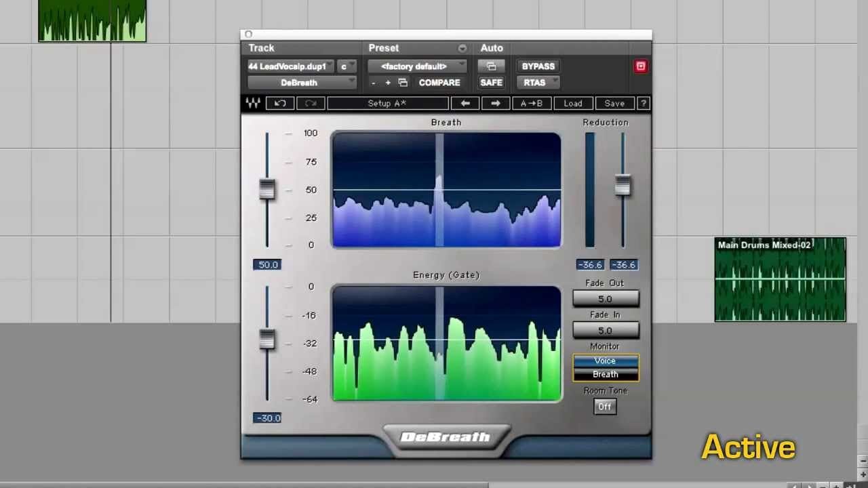Go to next preset with right arrow
868x488 pixels.
495,103
